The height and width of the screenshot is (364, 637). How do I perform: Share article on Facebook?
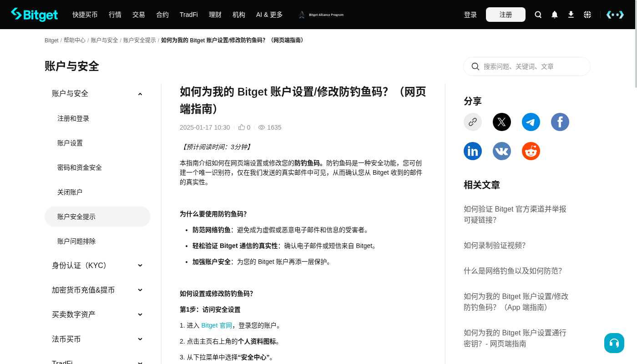point(560,122)
